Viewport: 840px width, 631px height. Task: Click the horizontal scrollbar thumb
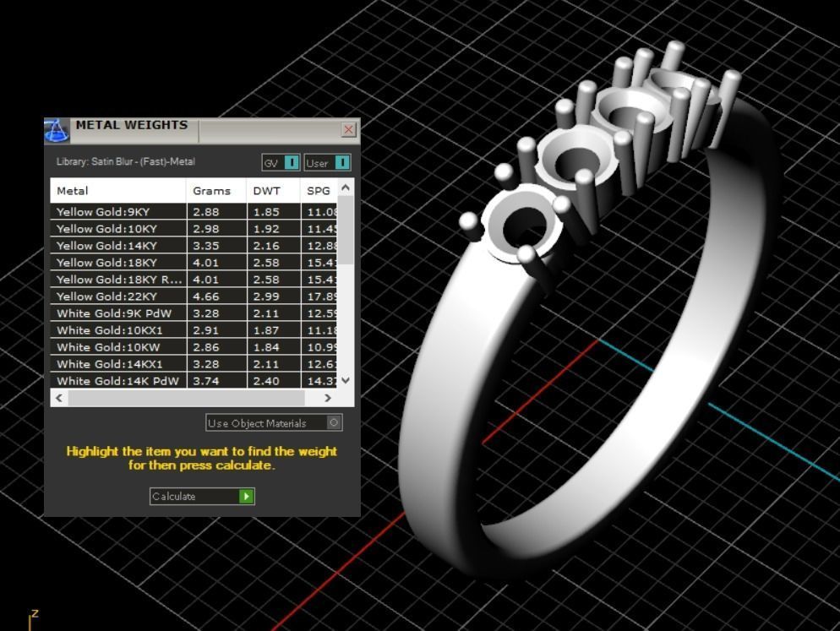click(x=186, y=398)
